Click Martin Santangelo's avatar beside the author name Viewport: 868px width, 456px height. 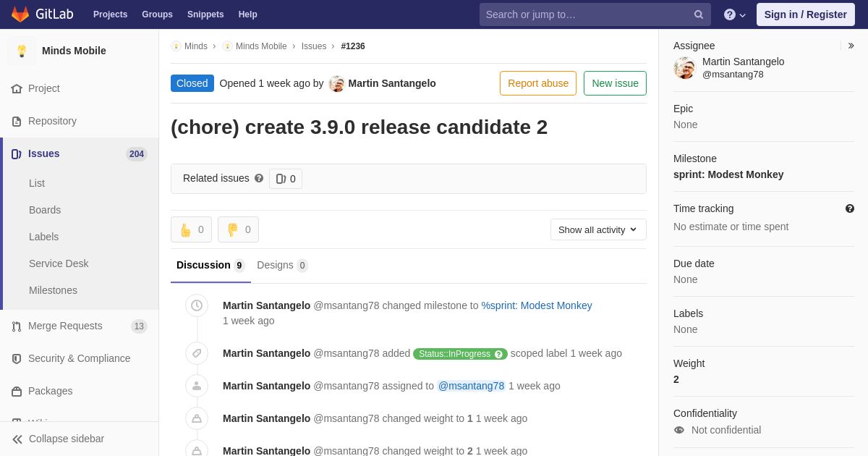pyautogui.click(x=336, y=83)
